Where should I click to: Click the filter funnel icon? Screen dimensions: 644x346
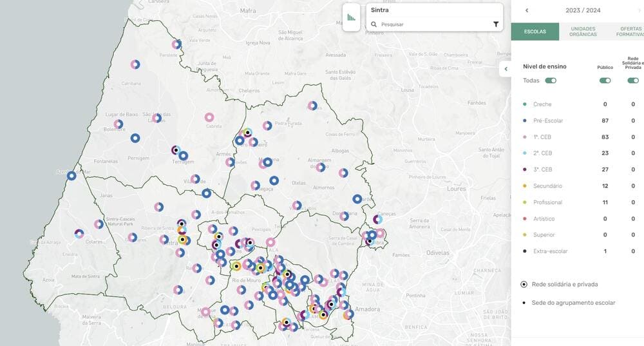[x=496, y=24]
